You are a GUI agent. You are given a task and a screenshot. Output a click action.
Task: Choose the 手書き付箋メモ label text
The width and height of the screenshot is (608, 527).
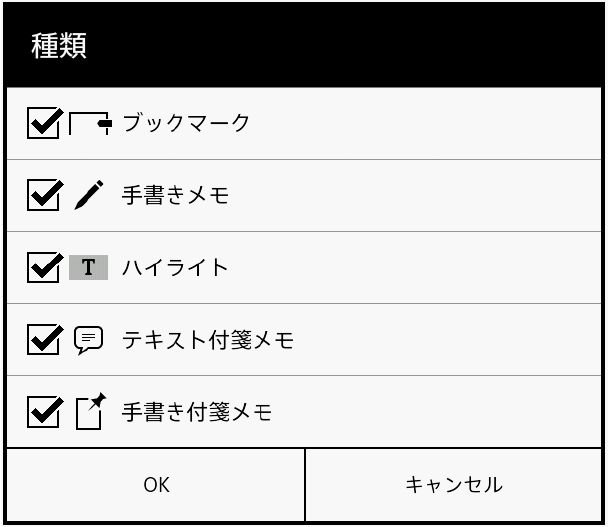(x=197, y=411)
